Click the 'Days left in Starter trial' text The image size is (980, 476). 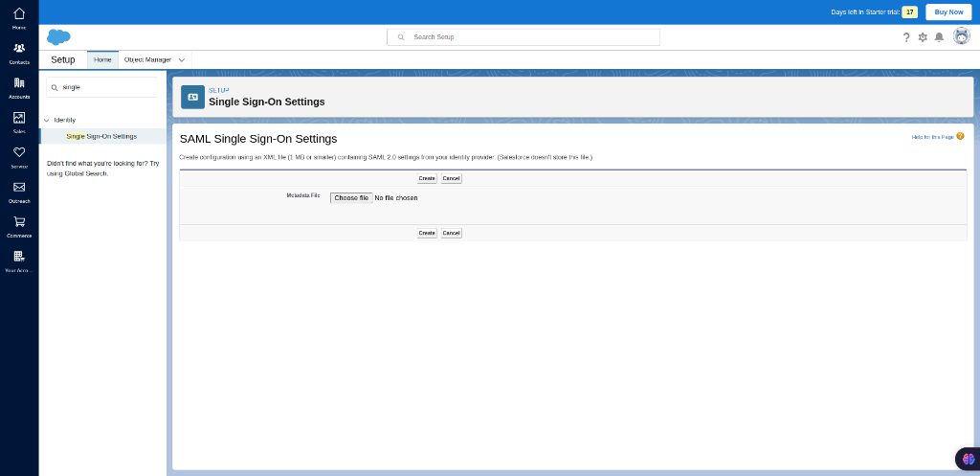pyautogui.click(x=865, y=12)
